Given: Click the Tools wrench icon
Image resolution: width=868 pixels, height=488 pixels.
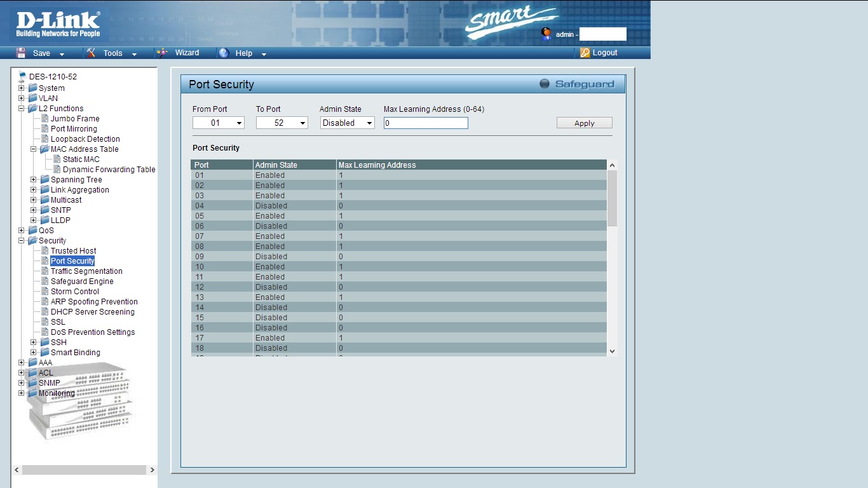Looking at the screenshot, I should click(92, 53).
